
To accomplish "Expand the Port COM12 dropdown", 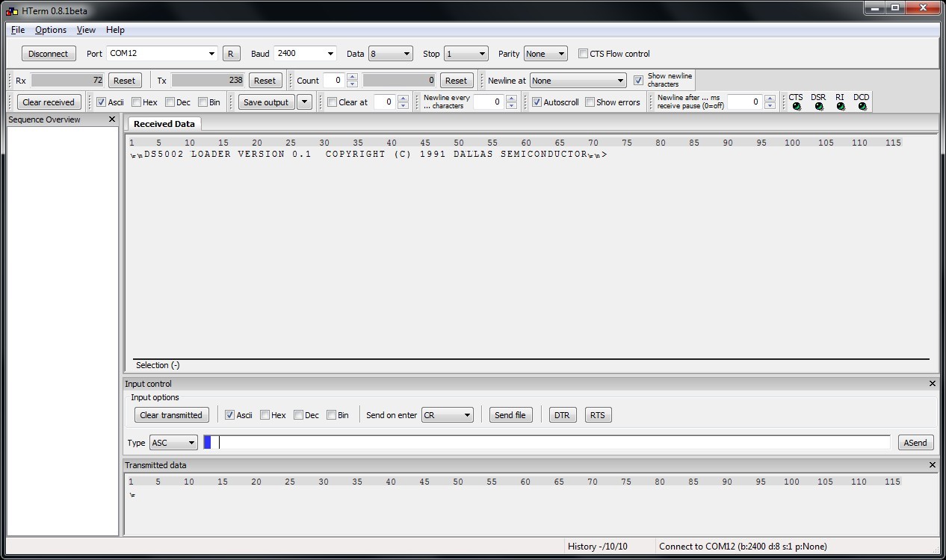I will point(211,54).
